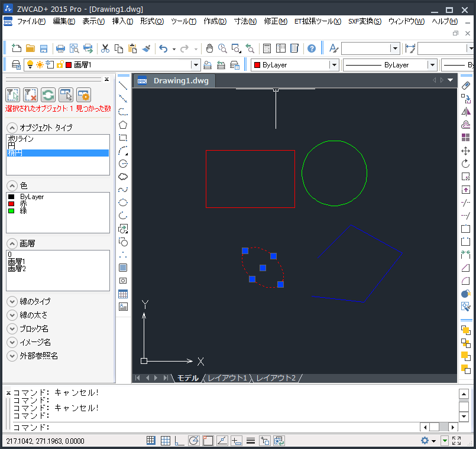Select the Table tool
The height and width of the screenshot is (449, 476).
[123, 294]
